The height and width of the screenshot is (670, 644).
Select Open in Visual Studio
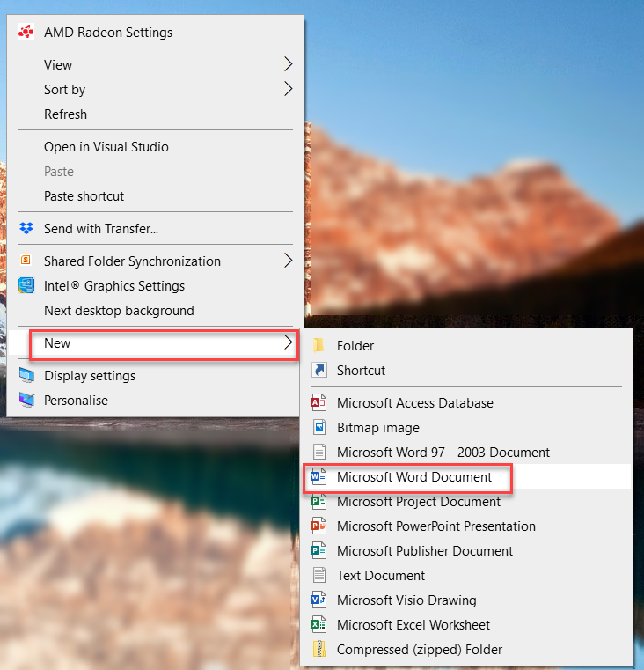(x=155, y=146)
